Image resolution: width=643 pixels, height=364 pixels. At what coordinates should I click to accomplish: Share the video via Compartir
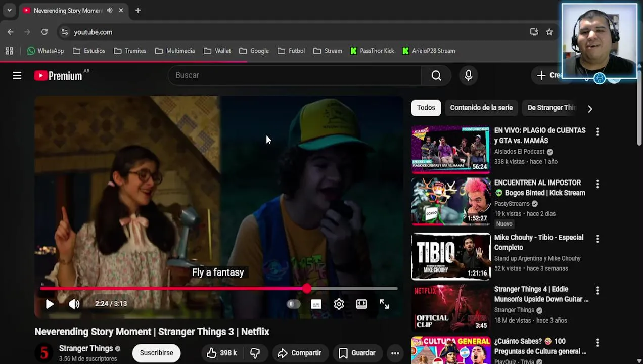[300, 353]
